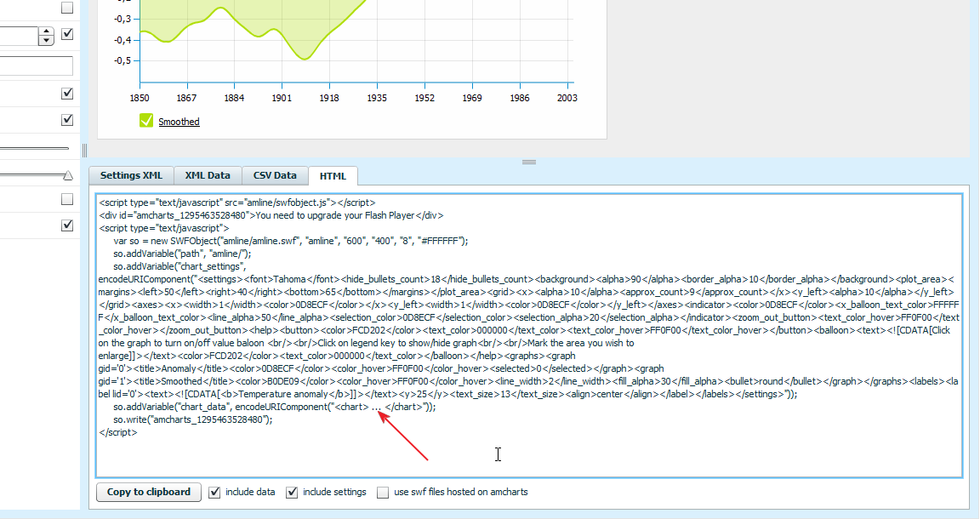Screen dimensions: 980x519
Task: Decrease value with spinner down arrow
Action: click(46, 41)
